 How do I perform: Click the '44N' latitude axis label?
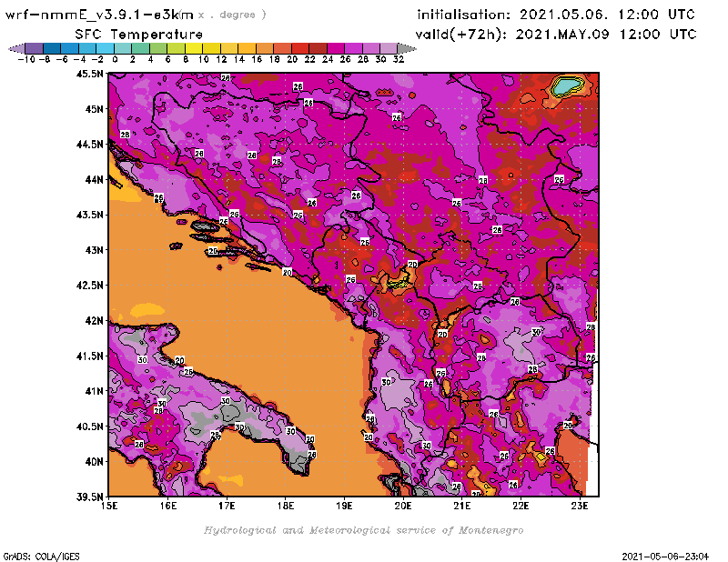94,179
